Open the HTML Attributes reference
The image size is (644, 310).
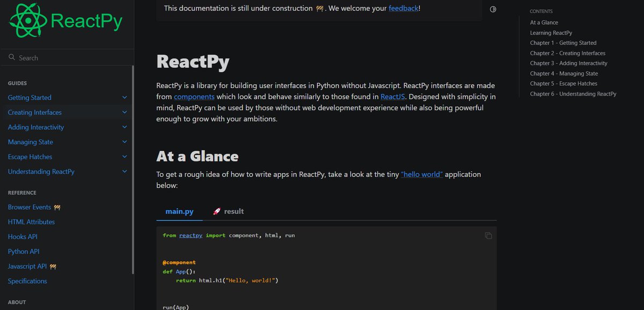pyautogui.click(x=31, y=222)
